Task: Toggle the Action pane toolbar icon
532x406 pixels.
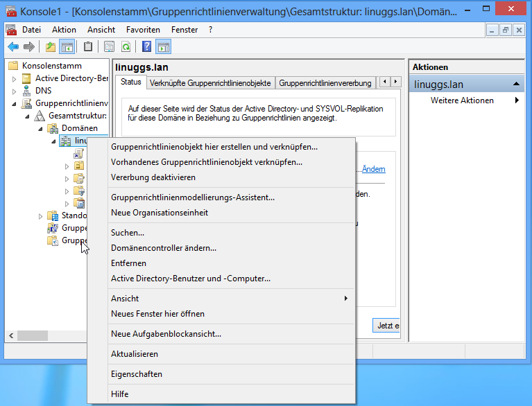Action: [164, 47]
